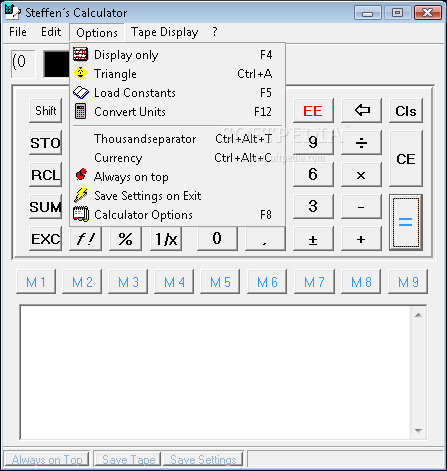Screen dimensions: 447x471
Task: Click memory button M5
Action: tap(220, 282)
